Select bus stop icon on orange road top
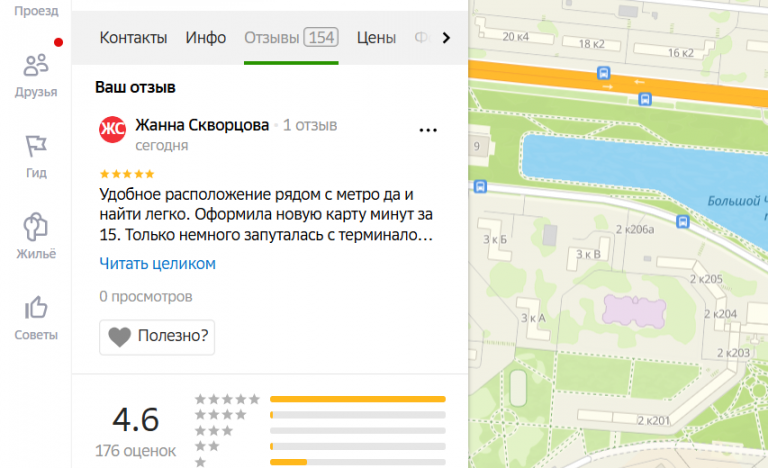This screenshot has height=468, width=768. 603,73
